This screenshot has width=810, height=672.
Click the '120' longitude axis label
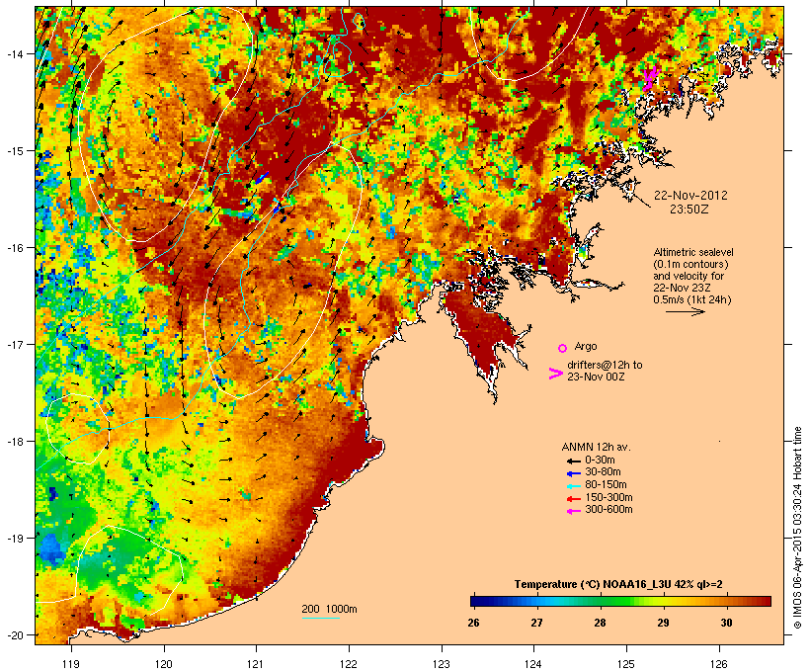point(164,664)
